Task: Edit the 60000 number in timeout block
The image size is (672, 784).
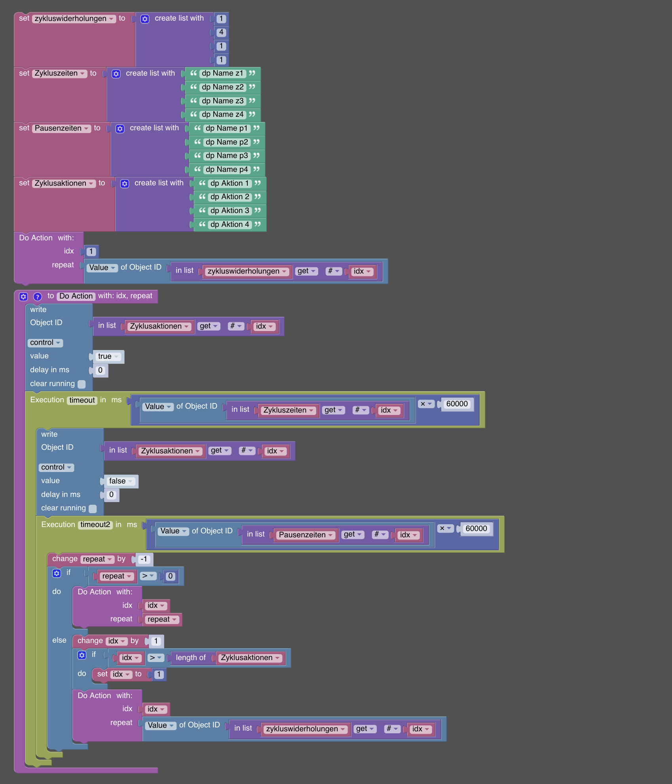Action: click(457, 404)
